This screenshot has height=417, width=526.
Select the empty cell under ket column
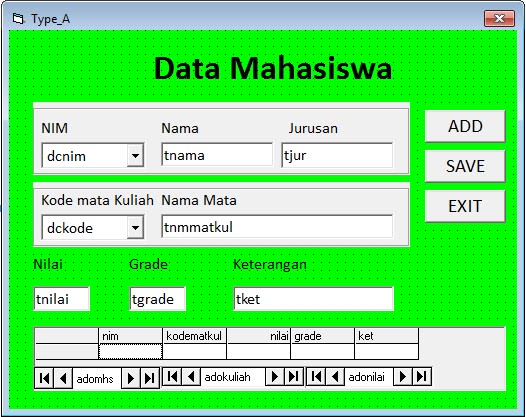coord(386,352)
